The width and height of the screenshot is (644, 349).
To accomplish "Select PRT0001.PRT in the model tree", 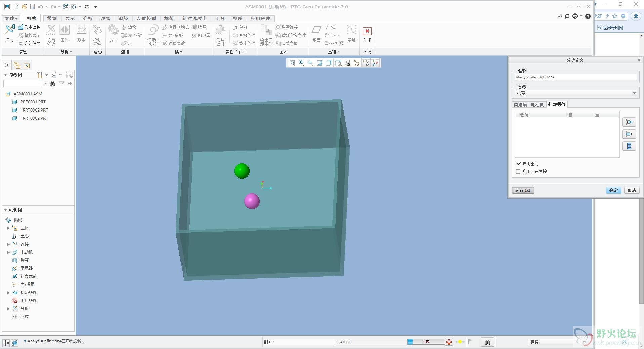I will coord(33,102).
